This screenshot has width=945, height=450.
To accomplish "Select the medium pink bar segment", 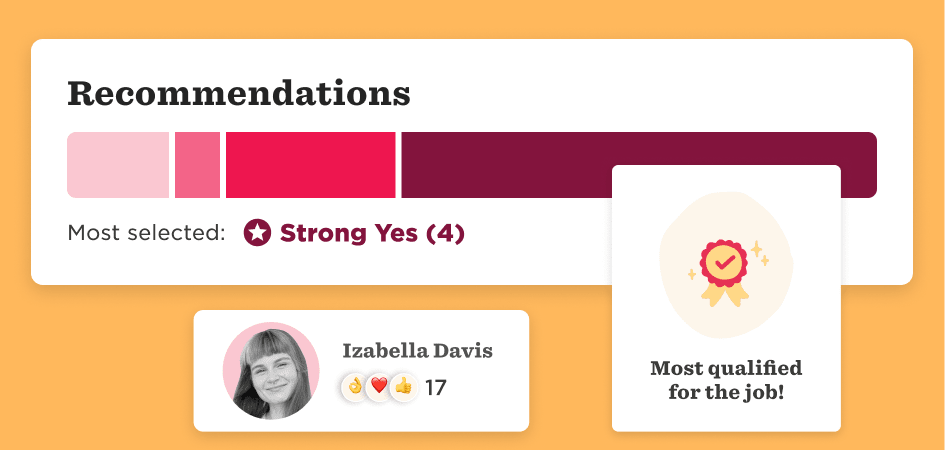I will coord(198,165).
